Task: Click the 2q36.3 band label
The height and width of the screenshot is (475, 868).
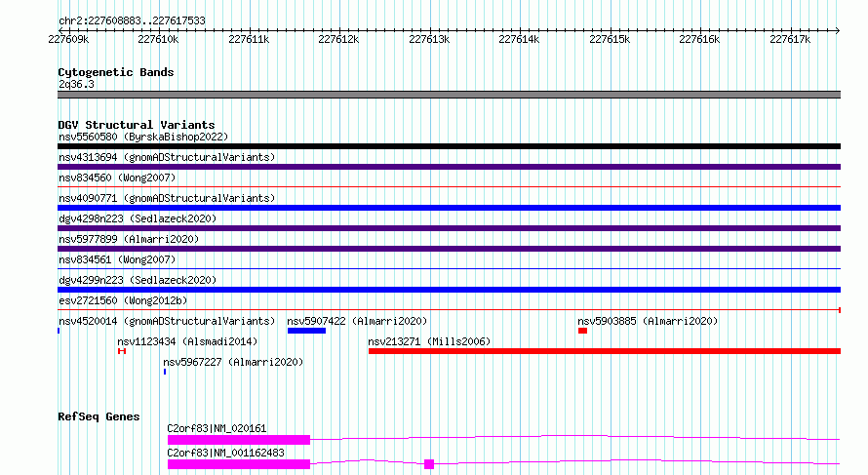Action: click(x=76, y=84)
